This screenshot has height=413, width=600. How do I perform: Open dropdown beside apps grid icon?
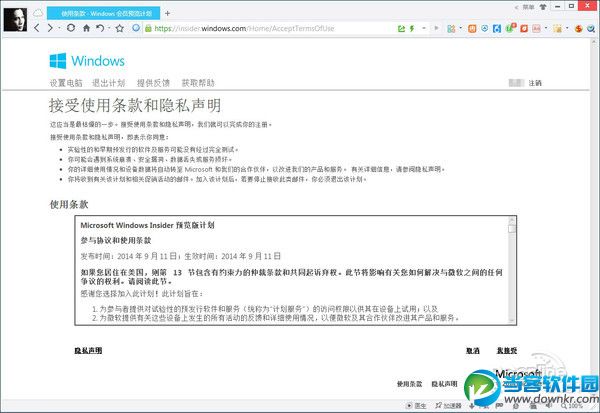[460, 28]
